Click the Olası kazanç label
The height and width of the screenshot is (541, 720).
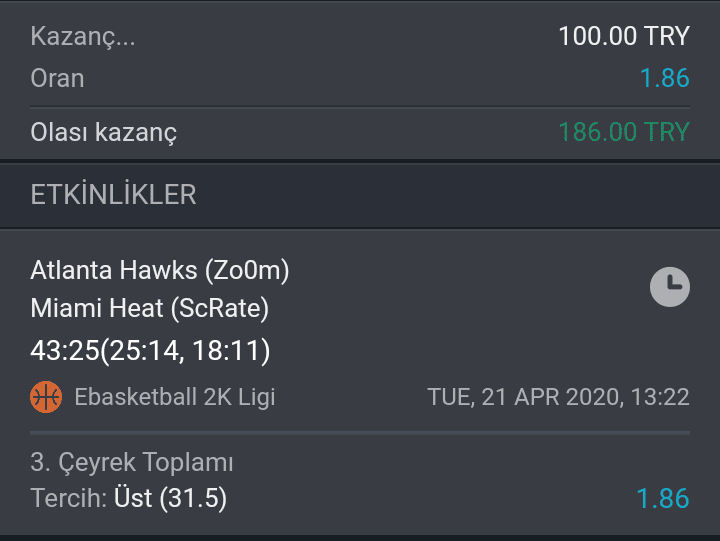tap(104, 133)
